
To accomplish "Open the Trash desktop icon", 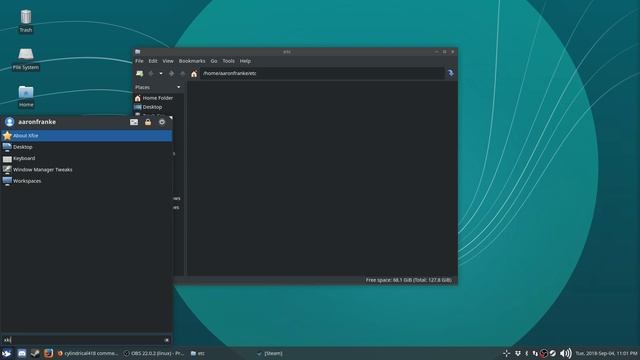I will click(26, 21).
